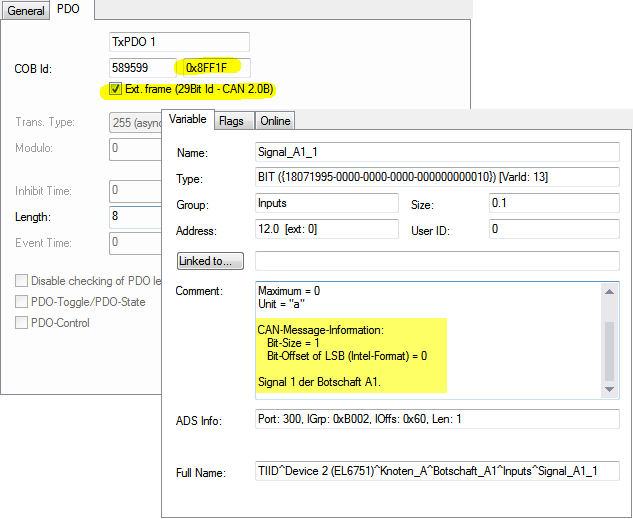The height and width of the screenshot is (519, 633).
Task: Click 'Bit-Offset of LSB (Intel-Format) = 0' line
Action: pos(347,356)
